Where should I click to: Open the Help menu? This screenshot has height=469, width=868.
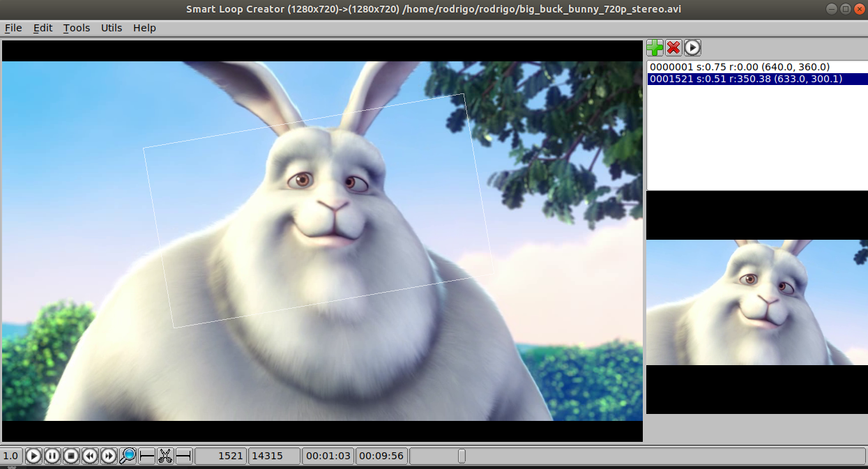[x=144, y=28]
